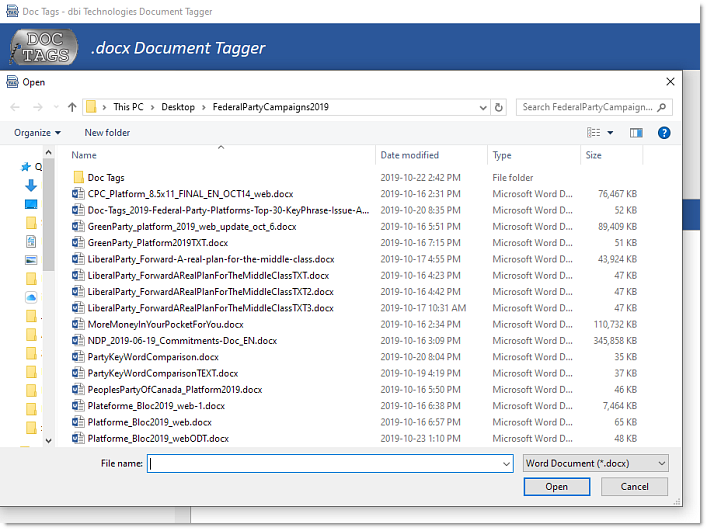The image size is (706, 529).
Task: Click FederalPartyCampaigns2019 in the breadcrumb
Action: point(271,107)
